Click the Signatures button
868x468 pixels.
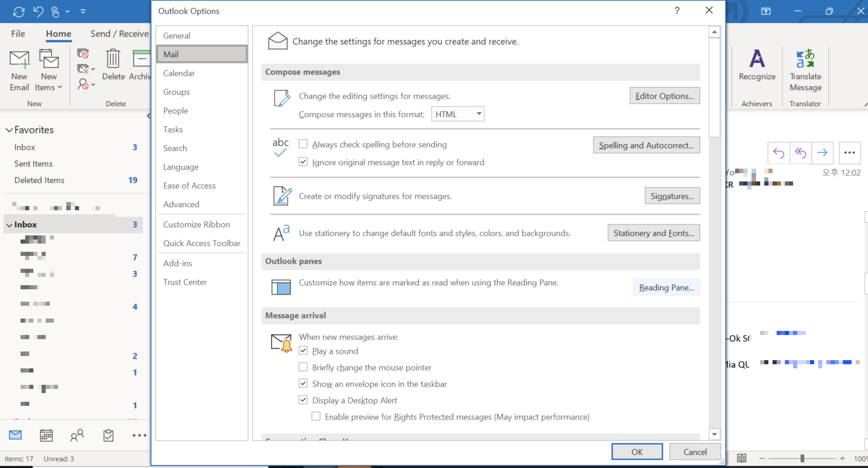(672, 196)
